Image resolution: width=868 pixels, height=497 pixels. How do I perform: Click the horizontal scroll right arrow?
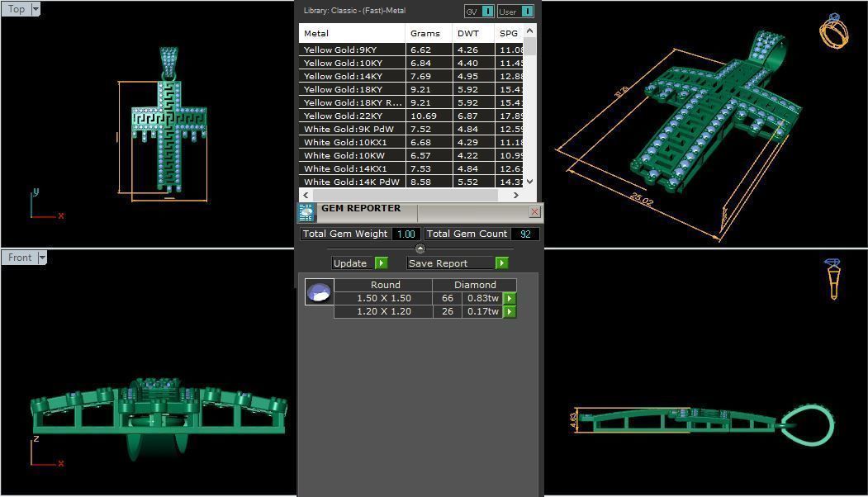point(516,195)
